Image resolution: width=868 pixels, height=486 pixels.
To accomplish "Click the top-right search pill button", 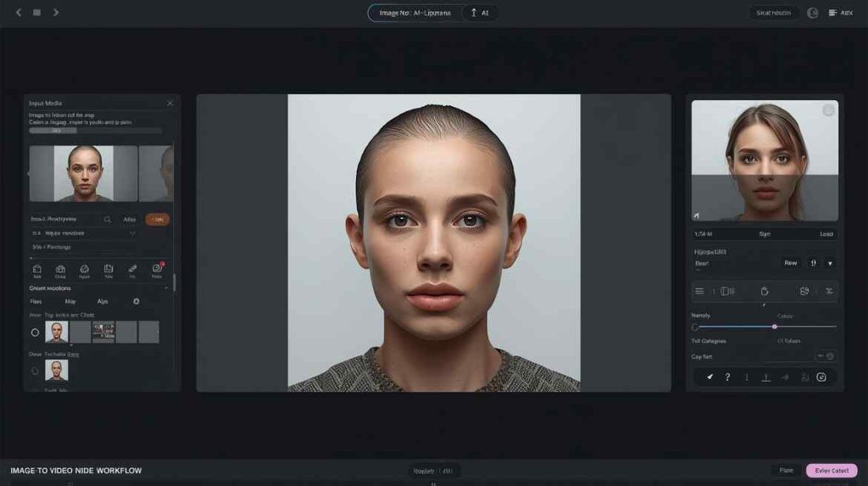I will pos(773,13).
